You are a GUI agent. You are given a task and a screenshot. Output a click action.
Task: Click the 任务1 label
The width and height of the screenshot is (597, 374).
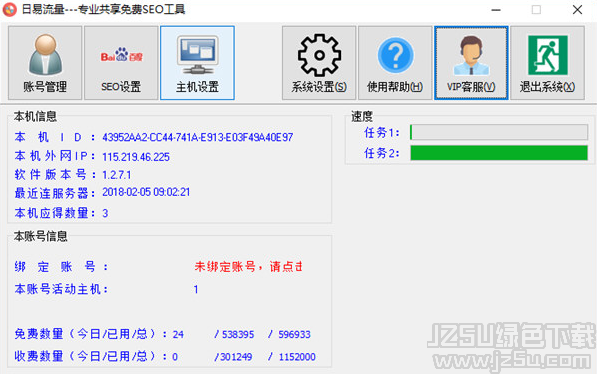coord(382,133)
